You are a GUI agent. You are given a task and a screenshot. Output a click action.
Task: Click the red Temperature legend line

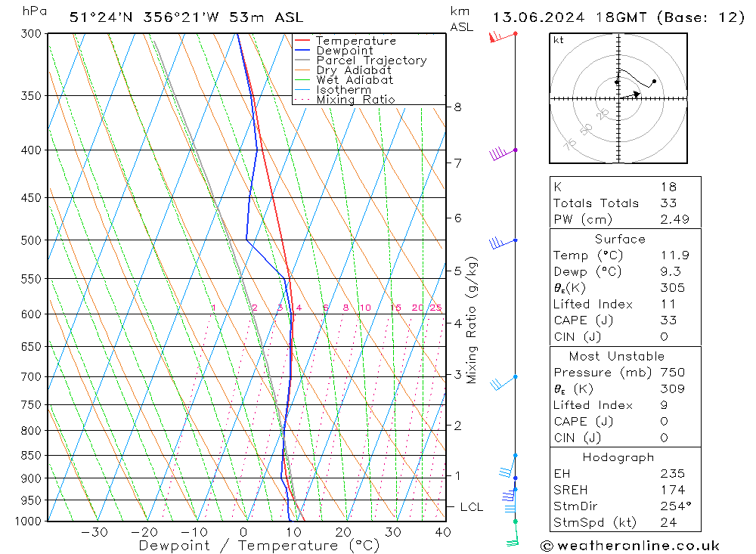point(302,41)
